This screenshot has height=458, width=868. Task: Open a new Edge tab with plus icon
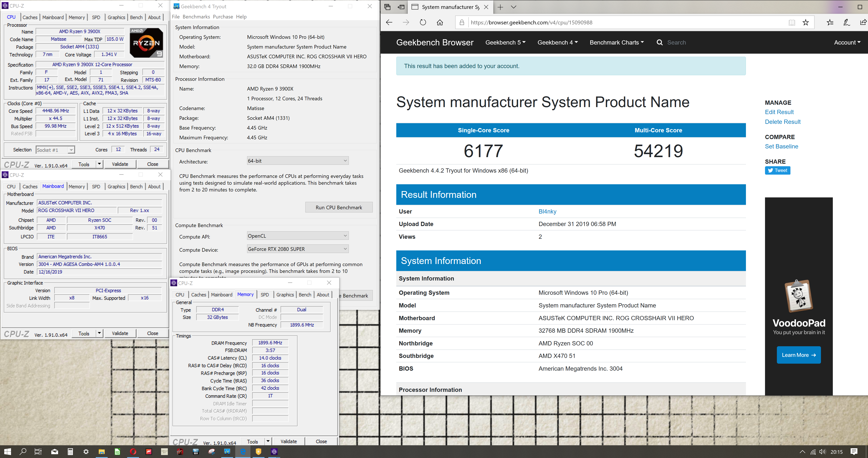pyautogui.click(x=500, y=7)
